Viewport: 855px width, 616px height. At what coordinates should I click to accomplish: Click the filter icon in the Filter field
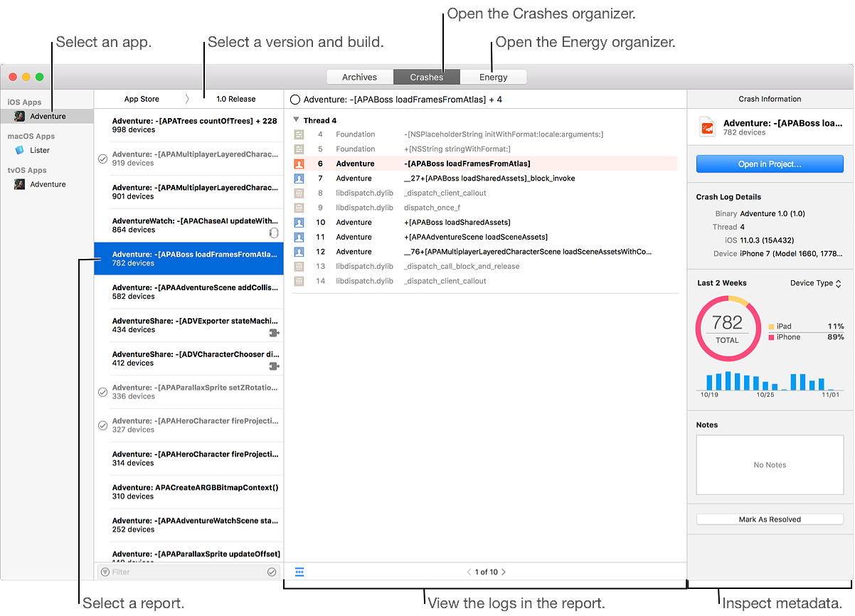click(105, 572)
